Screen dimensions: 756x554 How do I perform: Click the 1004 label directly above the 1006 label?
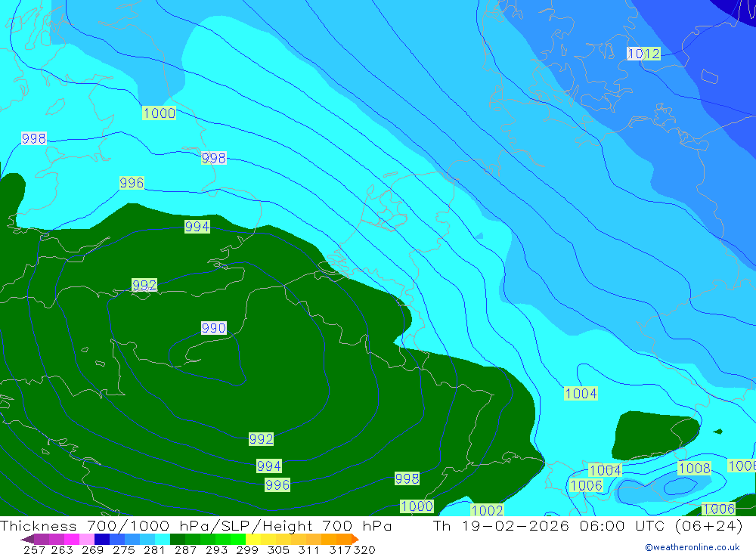coord(605,470)
